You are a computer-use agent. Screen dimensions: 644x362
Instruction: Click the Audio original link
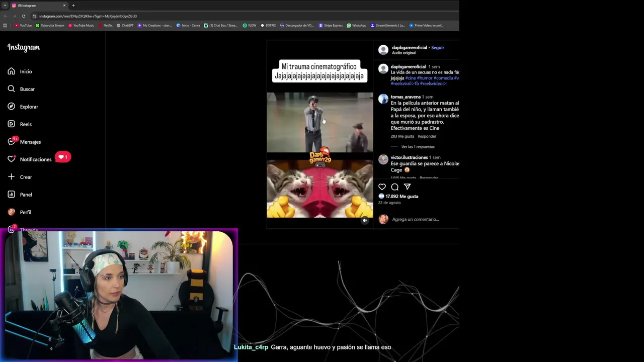pos(404,53)
